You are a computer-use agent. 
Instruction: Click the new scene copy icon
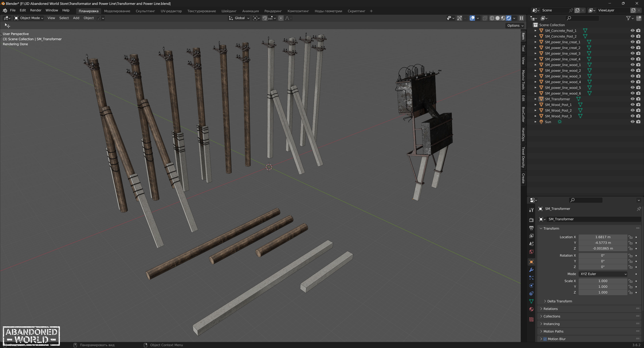click(577, 10)
